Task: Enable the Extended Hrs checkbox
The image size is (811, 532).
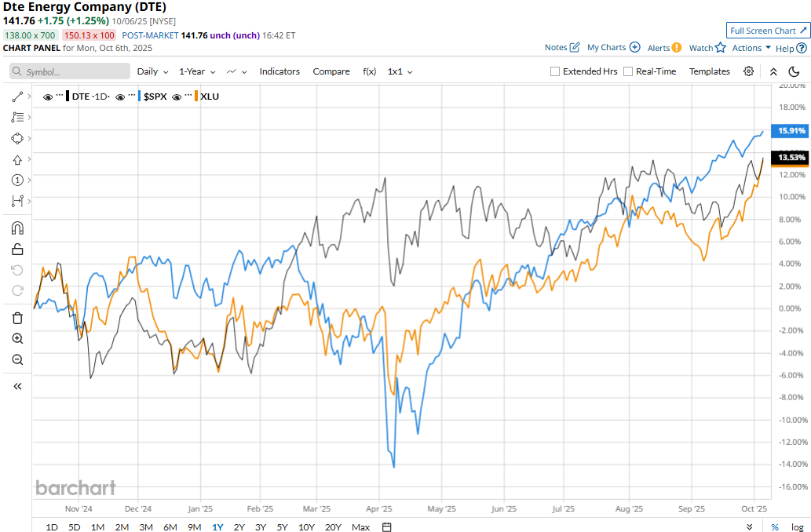Action: click(555, 71)
